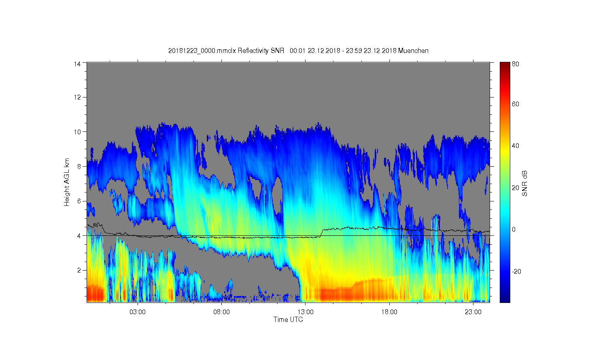
Task: Click the colorbar value 0
Action: tap(514, 230)
